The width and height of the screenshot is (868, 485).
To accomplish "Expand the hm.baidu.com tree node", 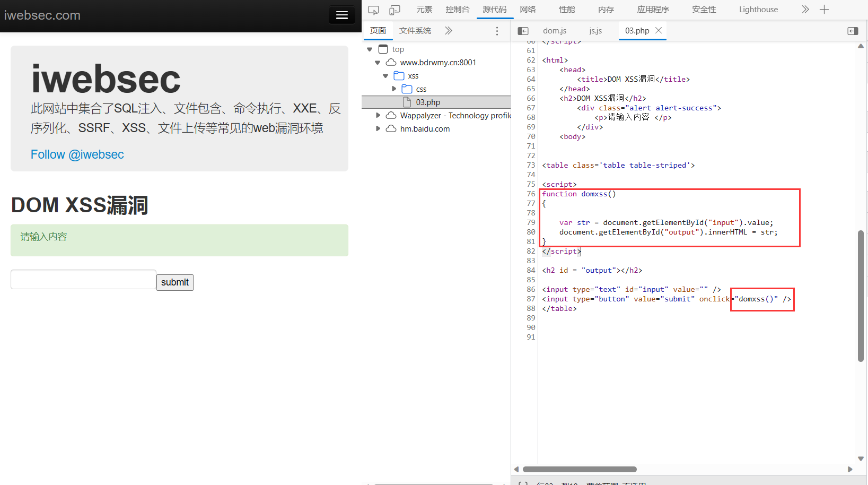I will 378,129.
